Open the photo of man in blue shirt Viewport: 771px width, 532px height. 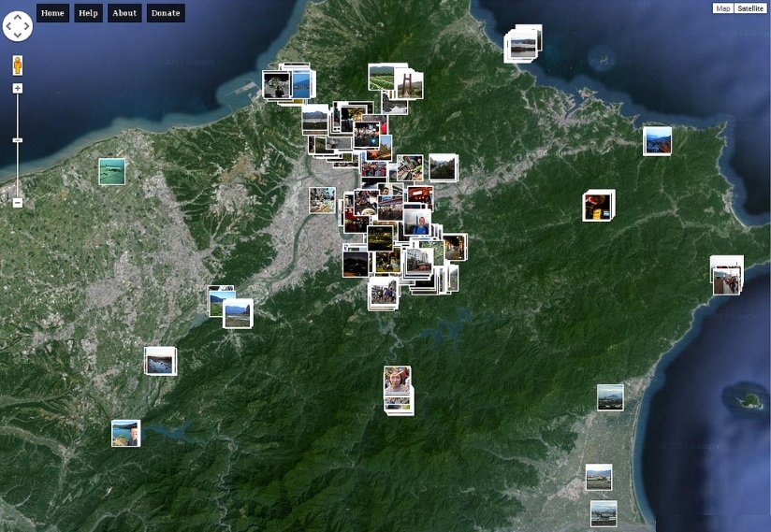[x=418, y=224]
